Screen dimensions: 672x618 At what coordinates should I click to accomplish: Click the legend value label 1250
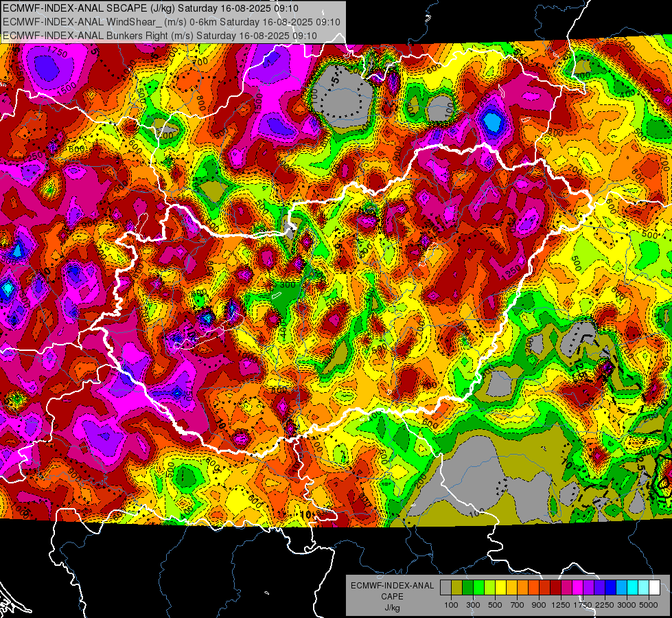(x=561, y=605)
